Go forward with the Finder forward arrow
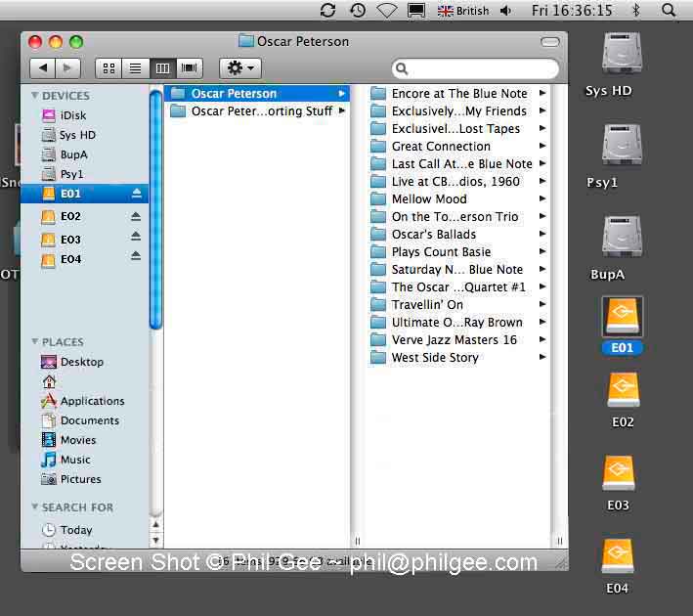 coord(67,68)
